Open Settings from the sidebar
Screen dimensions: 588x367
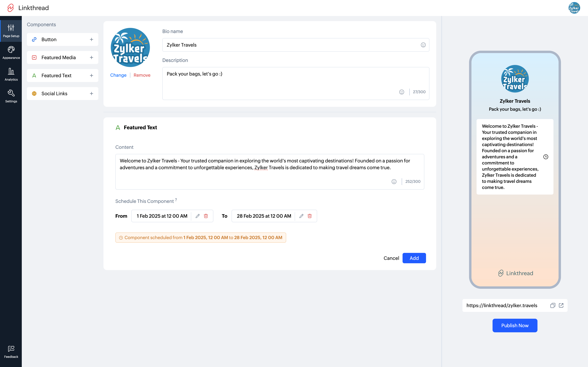coord(11,96)
